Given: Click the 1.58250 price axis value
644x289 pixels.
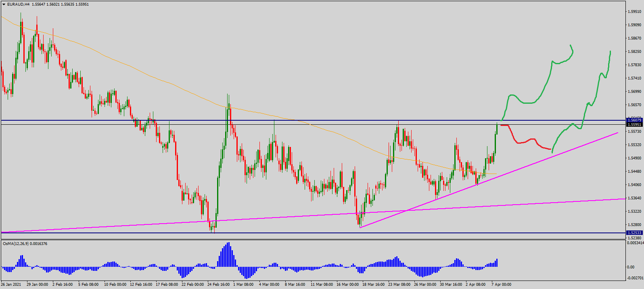Looking at the screenshot, I should pos(635,52).
